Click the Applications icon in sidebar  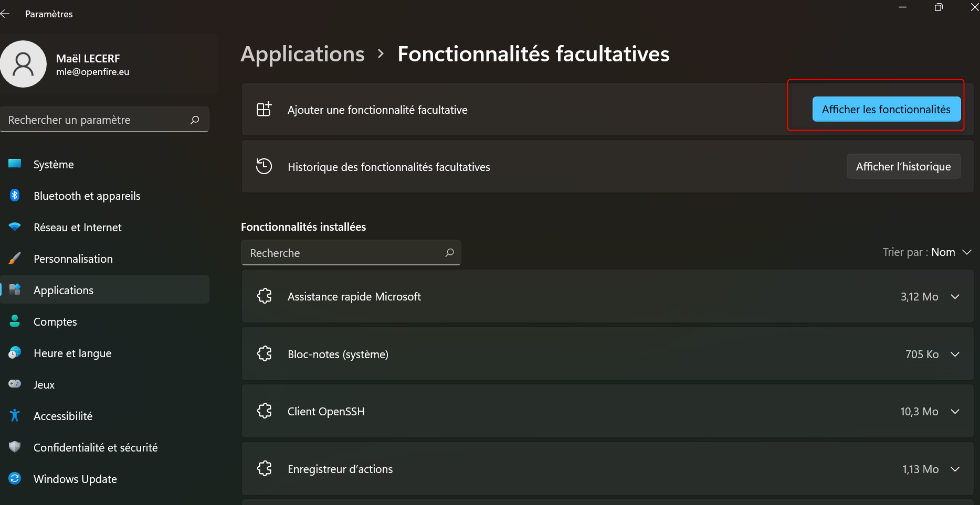tap(15, 289)
